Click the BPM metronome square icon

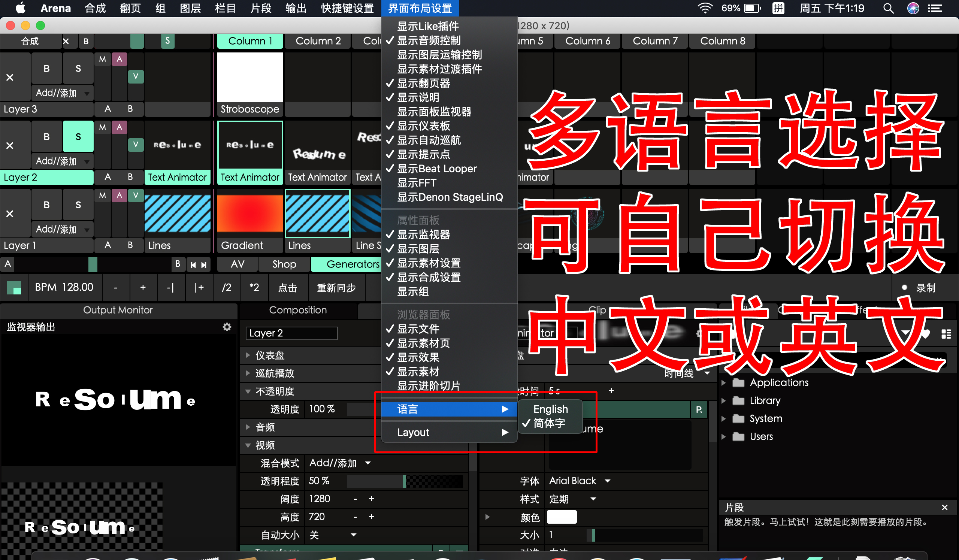(x=14, y=287)
